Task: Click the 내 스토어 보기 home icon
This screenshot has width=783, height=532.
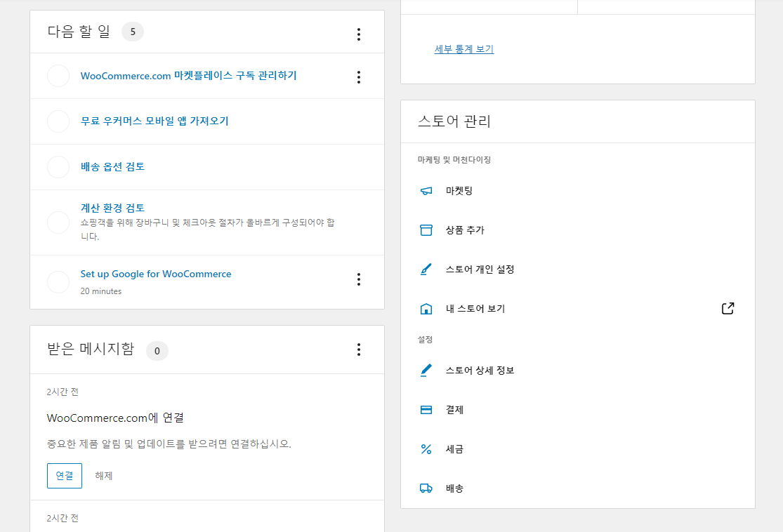Action: pyautogui.click(x=426, y=309)
